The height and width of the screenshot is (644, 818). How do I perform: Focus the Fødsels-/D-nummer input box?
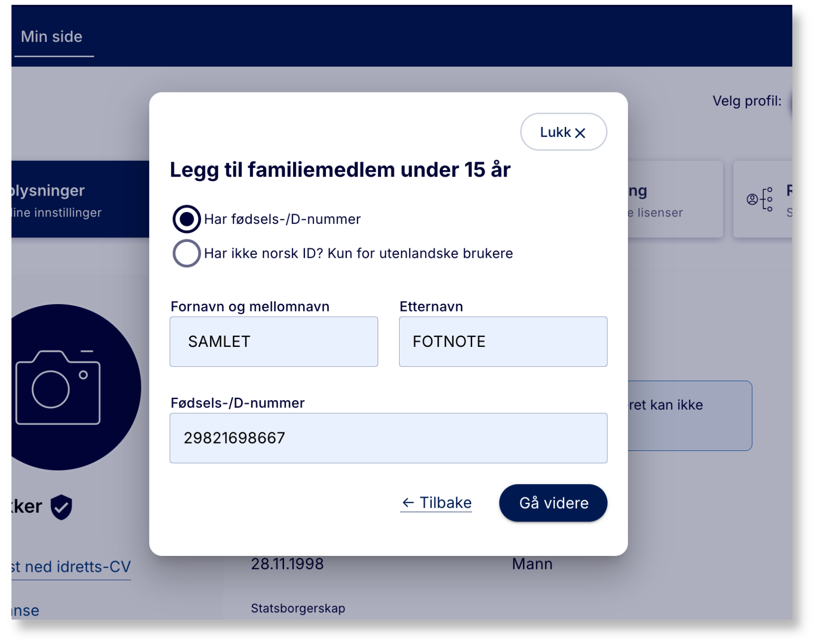point(388,438)
